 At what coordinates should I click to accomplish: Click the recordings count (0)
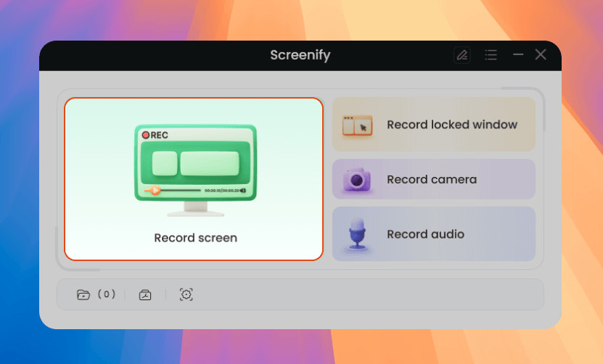click(x=107, y=294)
